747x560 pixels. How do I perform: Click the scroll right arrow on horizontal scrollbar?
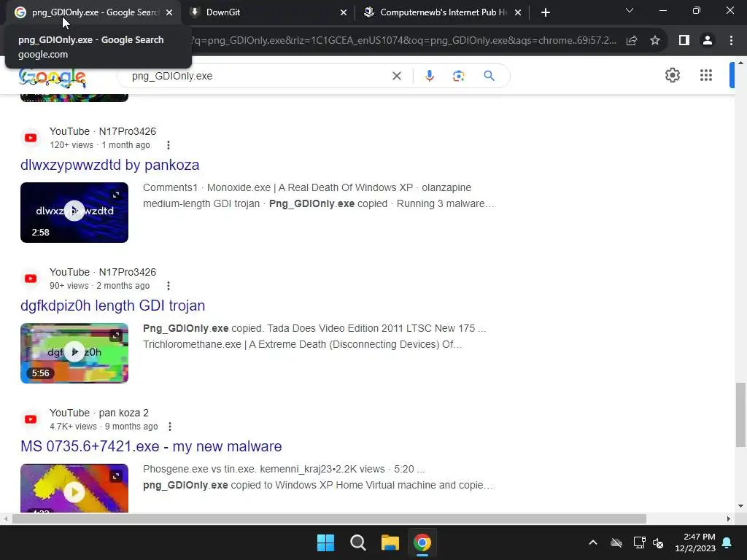(x=729, y=518)
